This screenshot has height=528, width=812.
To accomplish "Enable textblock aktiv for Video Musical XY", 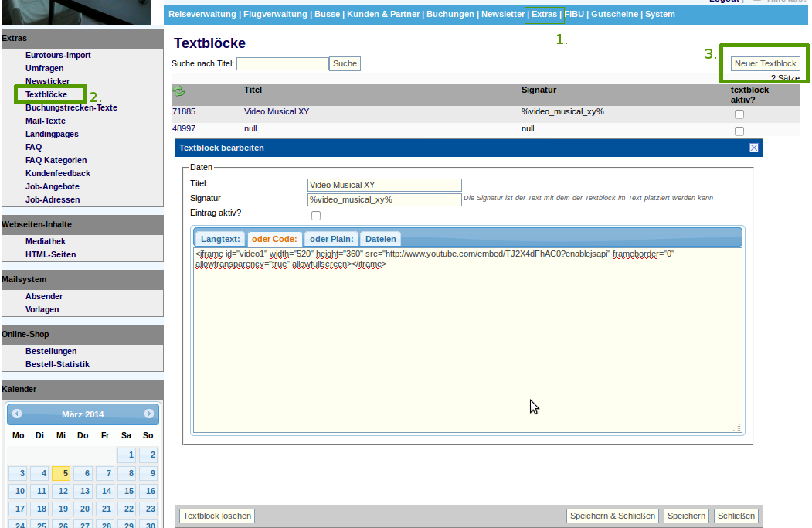I will (739, 114).
